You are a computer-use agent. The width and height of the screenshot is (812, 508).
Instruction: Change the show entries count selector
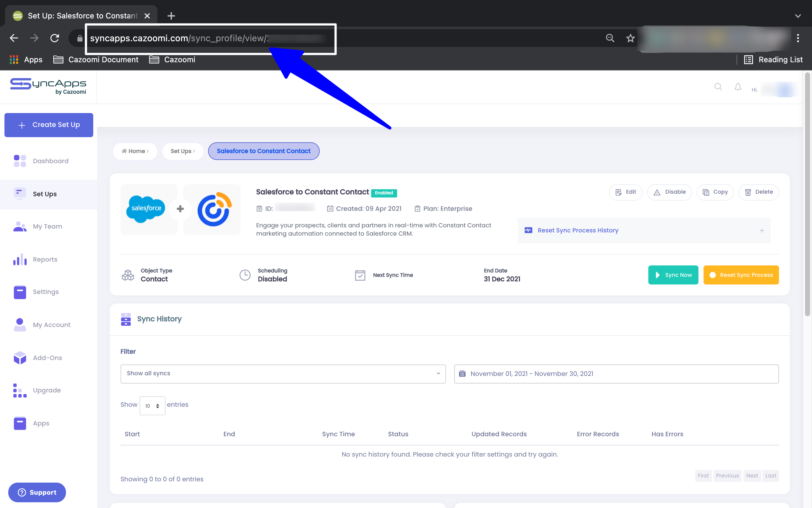click(152, 406)
